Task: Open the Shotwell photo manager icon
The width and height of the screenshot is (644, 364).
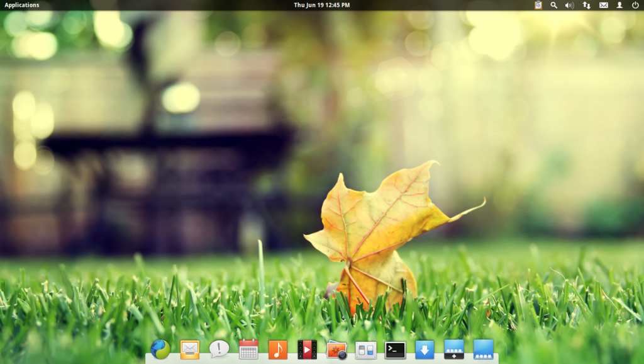Action: pyautogui.click(x=335, y=350)
